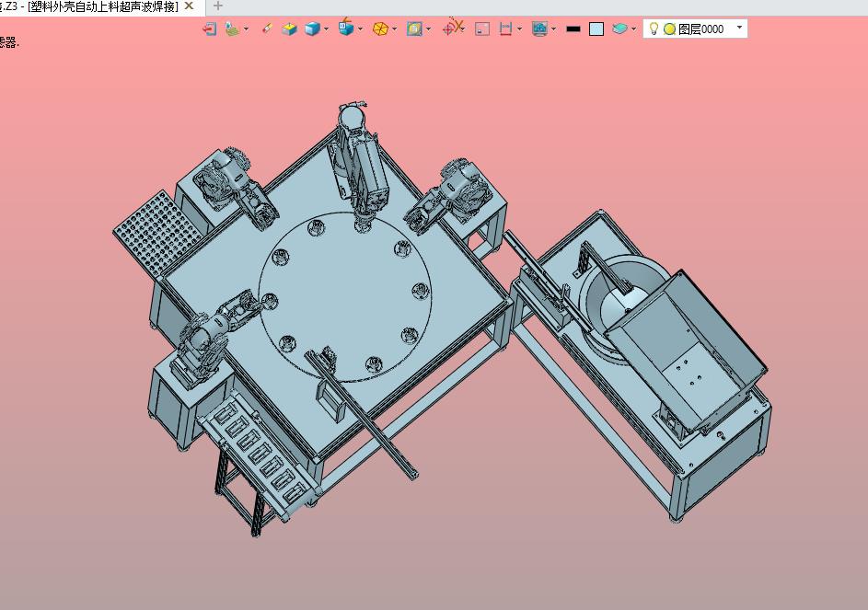Image resolution: width=868 pixels, height=610 pixels.
Task: Click the zoom window icon
Action: point(414,29)
